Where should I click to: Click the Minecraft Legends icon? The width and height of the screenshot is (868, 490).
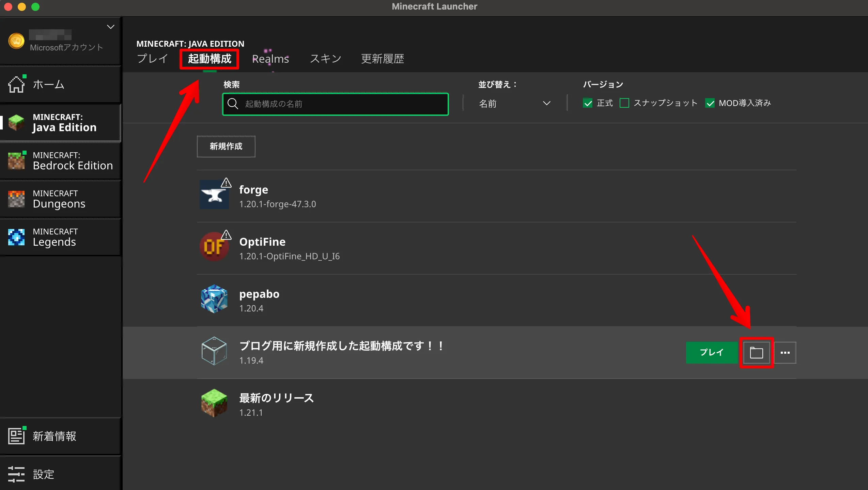(16, 237)
